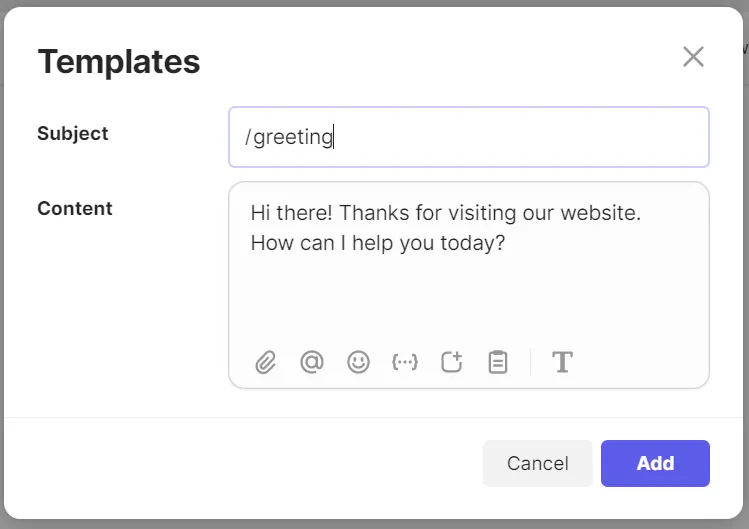
Task: Click the empty area below the content text
Action: (x=468, y=297)
